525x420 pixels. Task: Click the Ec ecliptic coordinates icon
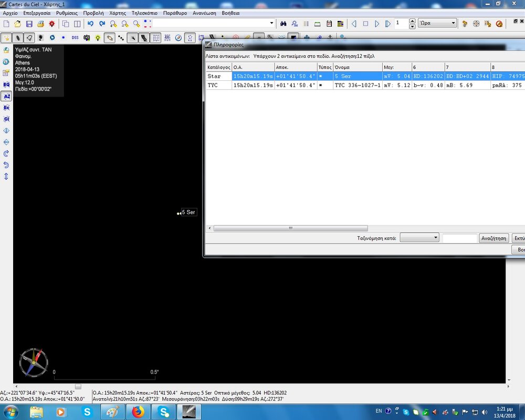click(x=6, y=108)
